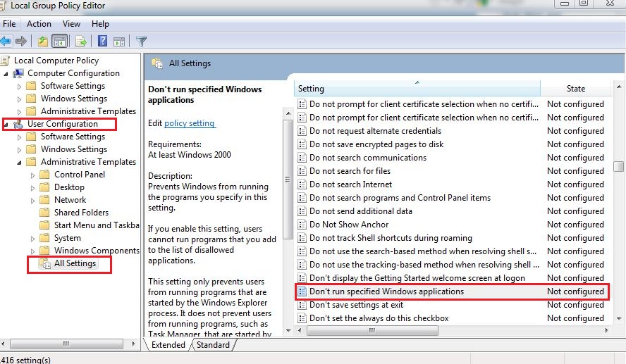
Task: Click the Filter funnel toolbar icon
Action: (141, 41)
